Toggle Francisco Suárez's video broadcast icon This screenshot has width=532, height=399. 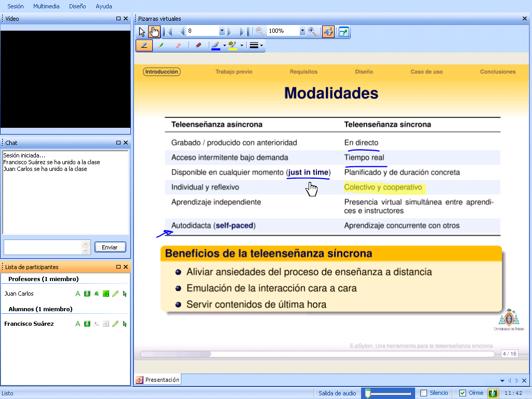106,324
